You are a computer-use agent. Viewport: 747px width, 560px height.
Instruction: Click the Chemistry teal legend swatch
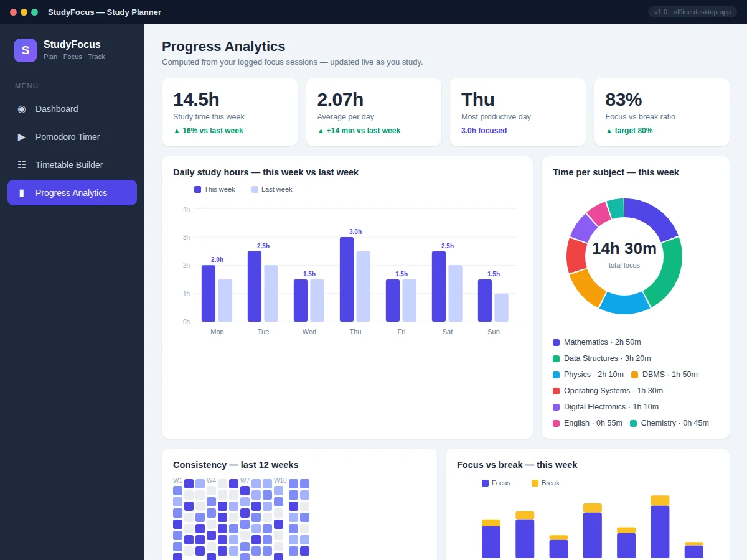633,423
